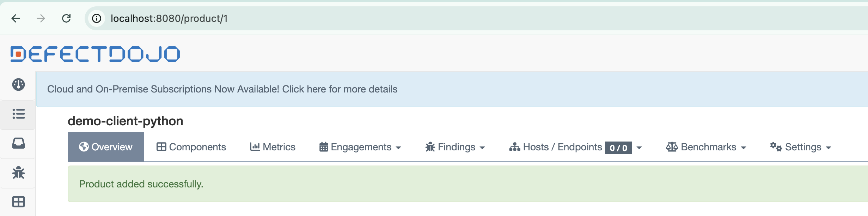Open the Findings dropdown menu

483,148
